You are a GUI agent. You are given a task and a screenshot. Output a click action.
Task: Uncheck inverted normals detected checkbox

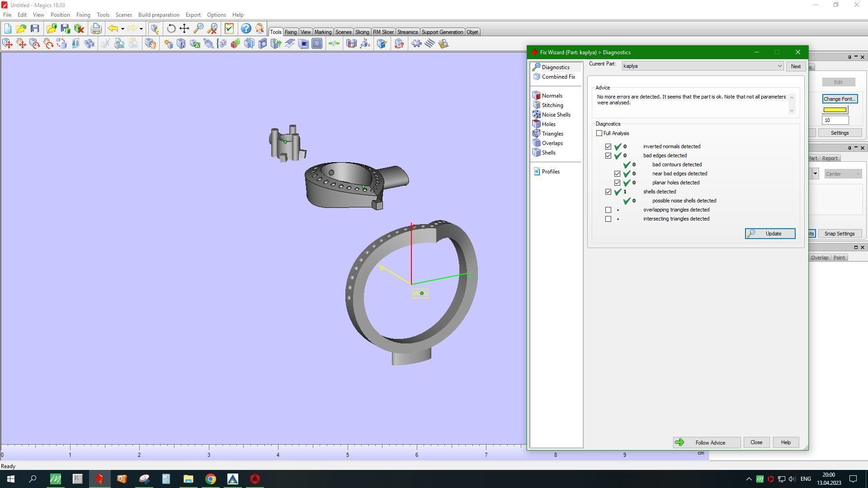tap(608, 147)
